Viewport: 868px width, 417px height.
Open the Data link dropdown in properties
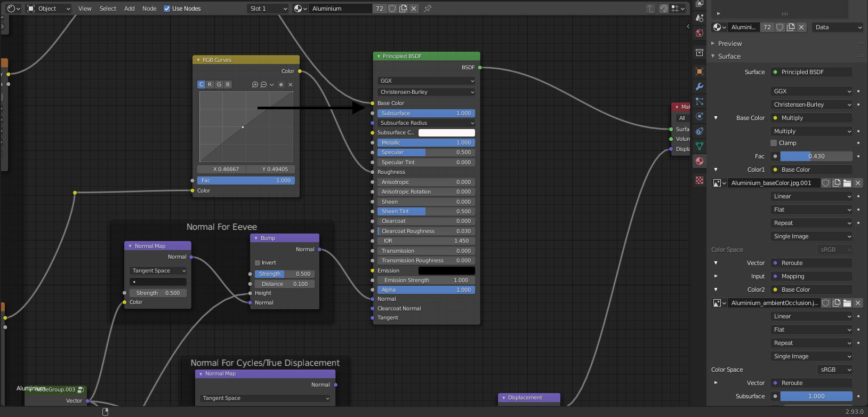(x=837, y=27)
